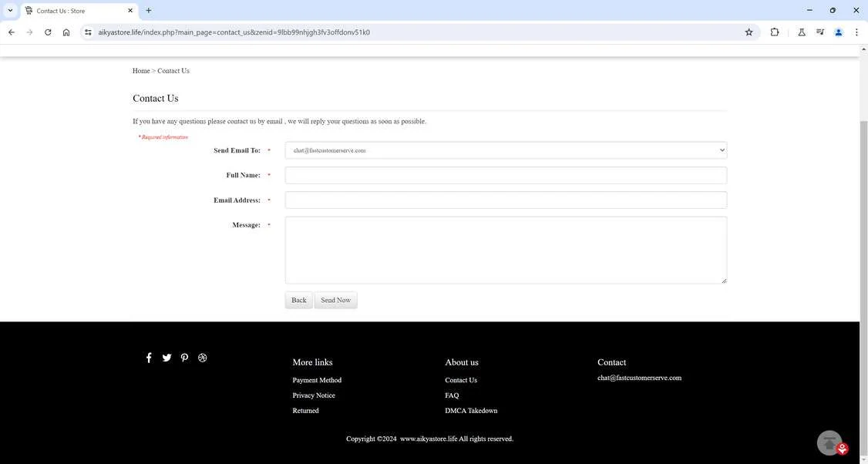View site information icon in address bar
The image size is (868, 464).
click(88, 32)
